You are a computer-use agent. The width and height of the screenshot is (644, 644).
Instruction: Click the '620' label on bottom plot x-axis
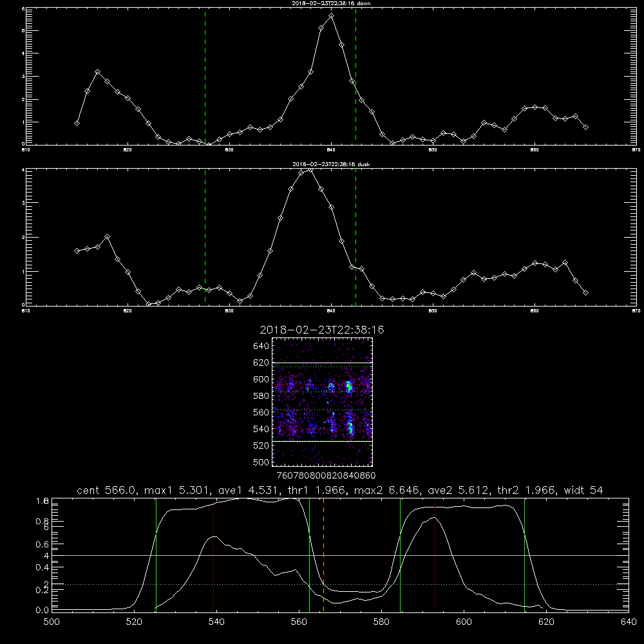(546, 622)
